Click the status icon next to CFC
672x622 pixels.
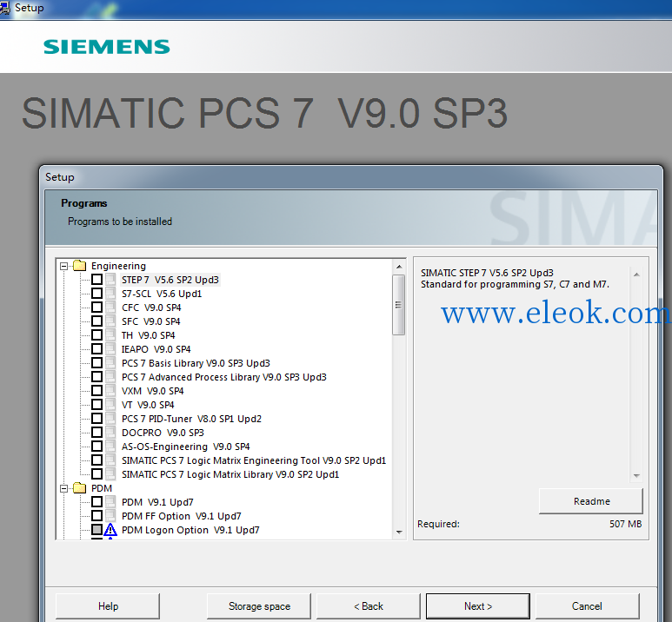coord(110,308)
